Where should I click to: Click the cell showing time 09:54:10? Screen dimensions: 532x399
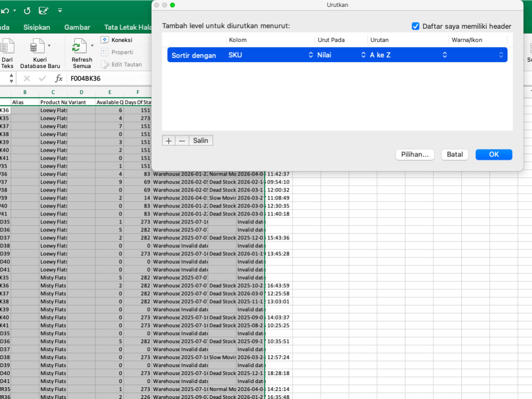(x=278, y=182)
